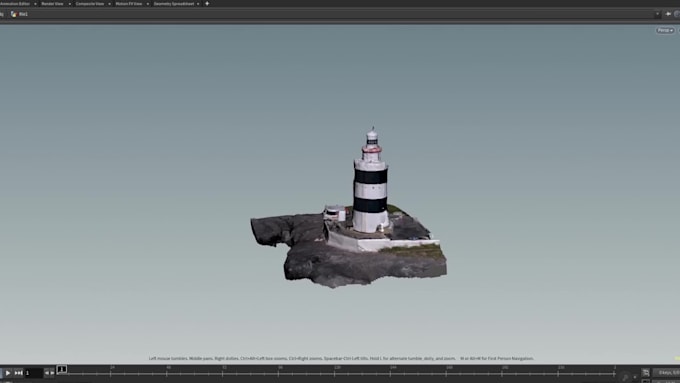Click the file1 path label
The width and height of the screenshot is (680, 383).
tap(23, 14)
